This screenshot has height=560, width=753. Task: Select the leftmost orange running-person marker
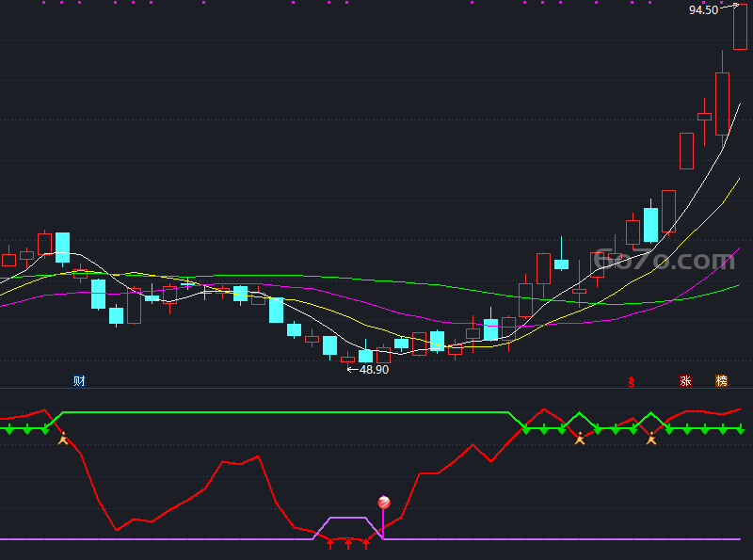click(x=63, y=438)
